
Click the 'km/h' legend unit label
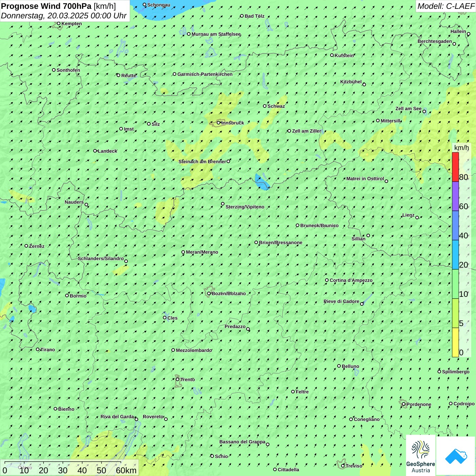pyautogui.click(x=461, y=148)
